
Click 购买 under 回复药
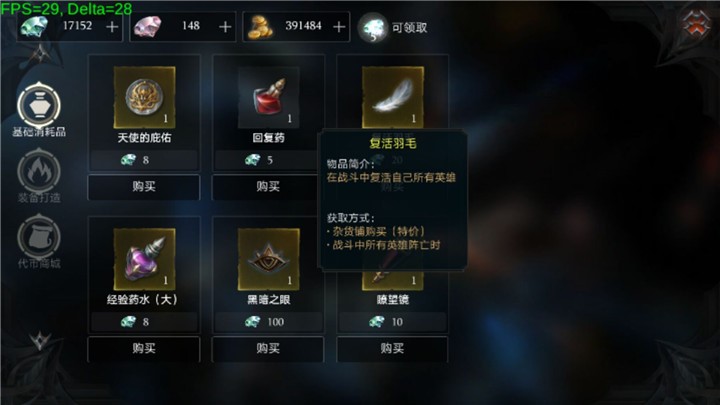pyautogui.click(x=268, y=187)
